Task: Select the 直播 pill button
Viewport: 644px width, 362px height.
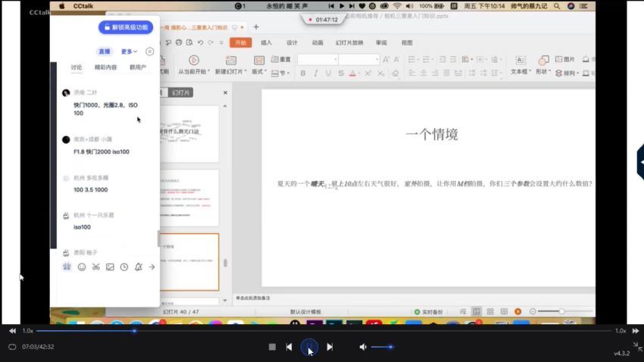Action: coord(105,51)
